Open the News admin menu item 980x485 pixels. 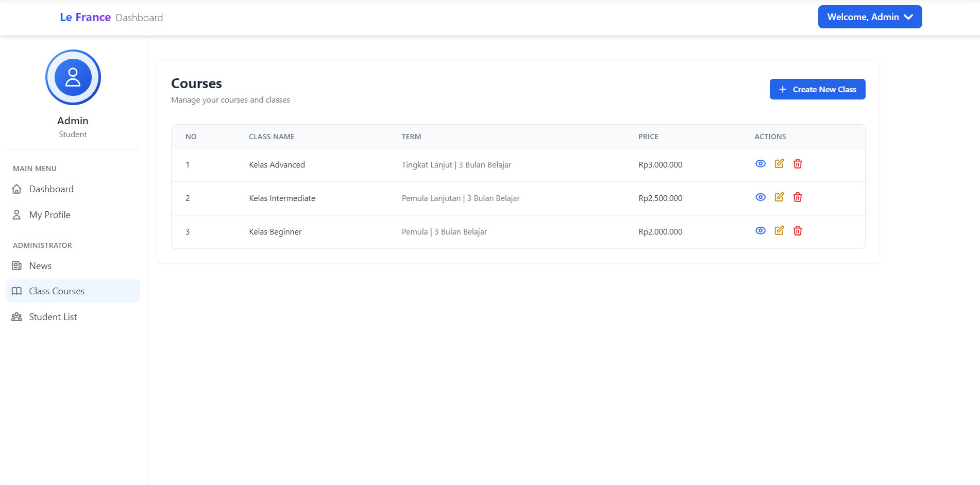[40, 265]
